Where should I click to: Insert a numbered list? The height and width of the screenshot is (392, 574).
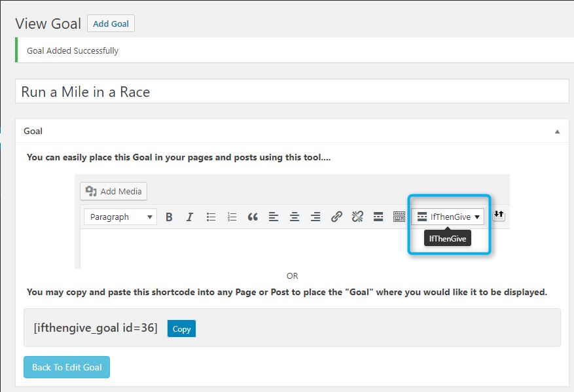[232, 217]
